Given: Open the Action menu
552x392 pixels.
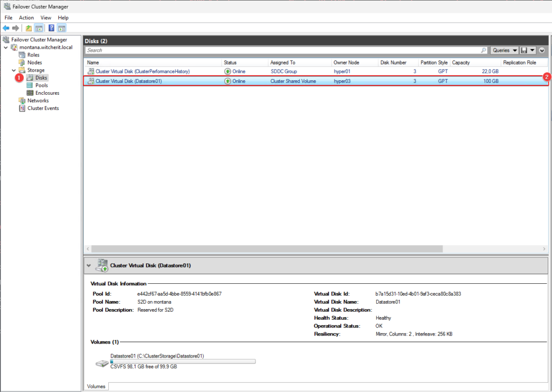Looking at the screenshot, I should (26, 18).
